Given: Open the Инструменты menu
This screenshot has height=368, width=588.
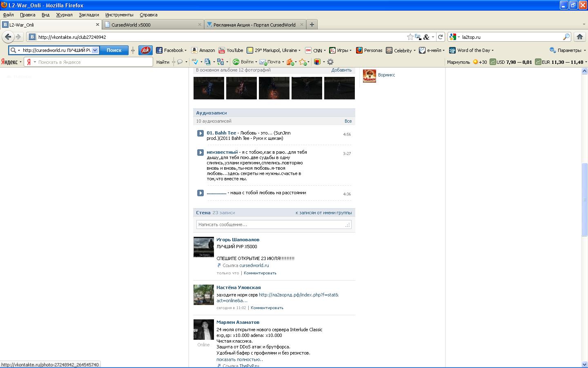Looking at the screenshot, I should pos(119,15).
